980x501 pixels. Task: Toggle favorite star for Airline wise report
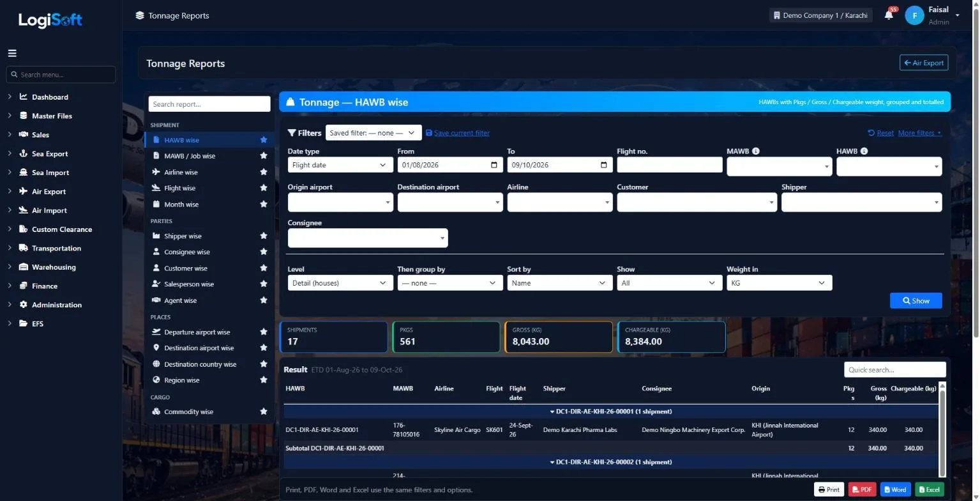[x=264, y=172]
